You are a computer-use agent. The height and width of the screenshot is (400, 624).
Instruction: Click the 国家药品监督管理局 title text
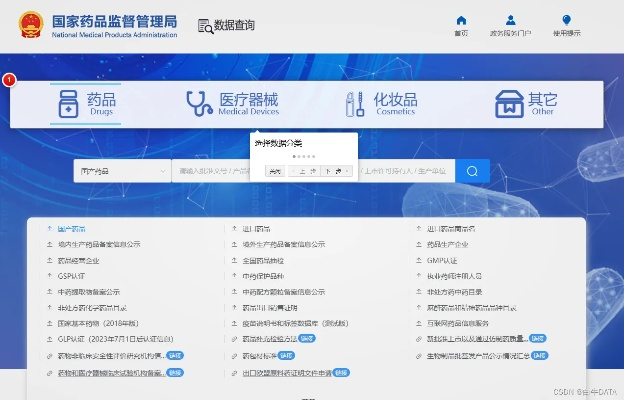click(x=115, y=21)
